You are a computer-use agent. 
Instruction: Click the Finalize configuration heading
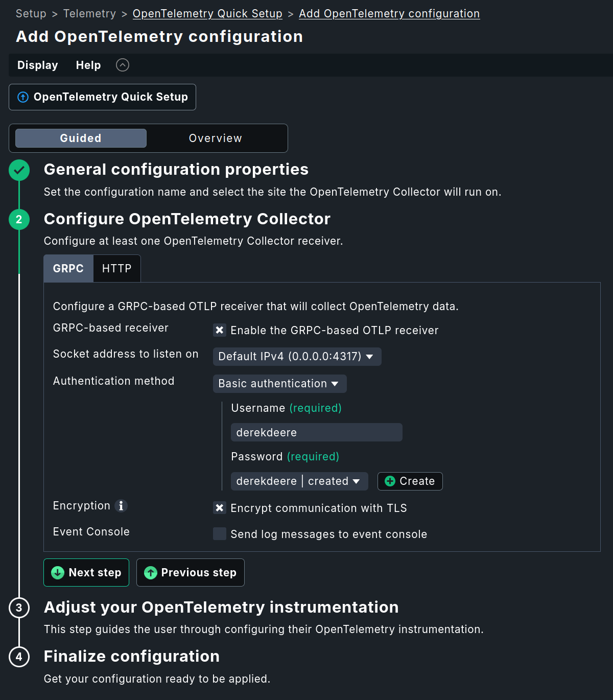tap(132, 656)
